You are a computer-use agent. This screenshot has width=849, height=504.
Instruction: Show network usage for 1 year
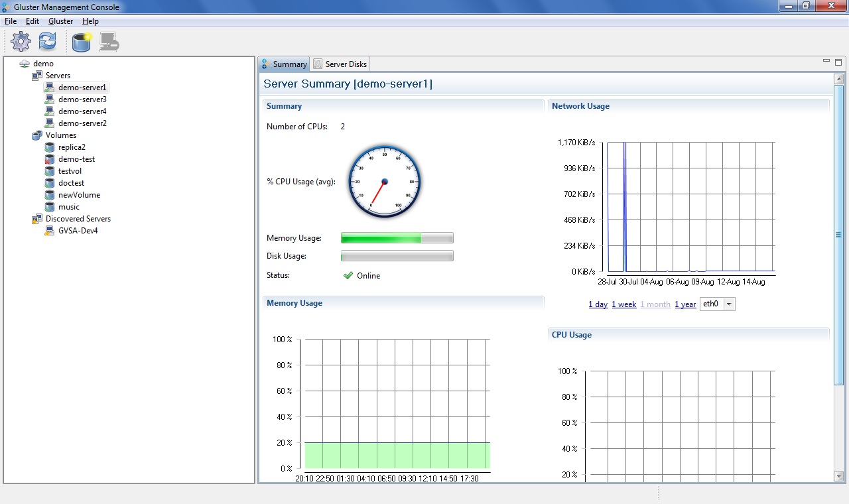coord(685,304)
